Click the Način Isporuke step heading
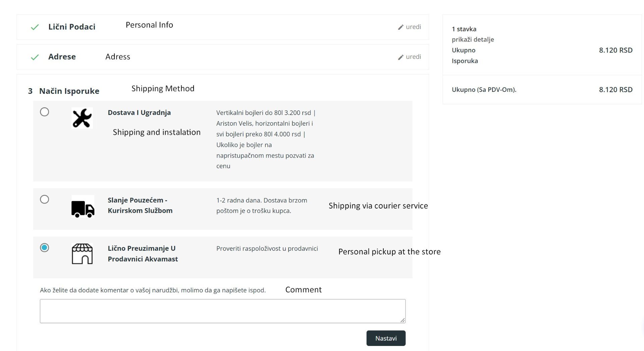 [69, 91]
